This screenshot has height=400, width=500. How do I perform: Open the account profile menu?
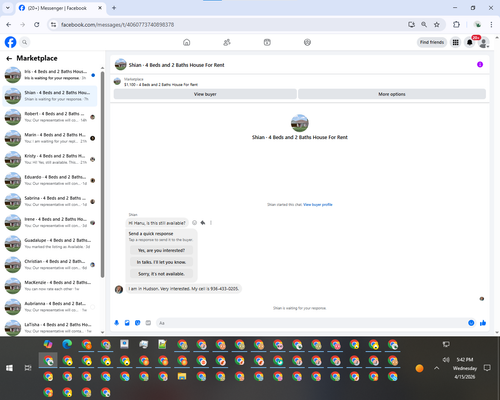click(x=484, y=42)
